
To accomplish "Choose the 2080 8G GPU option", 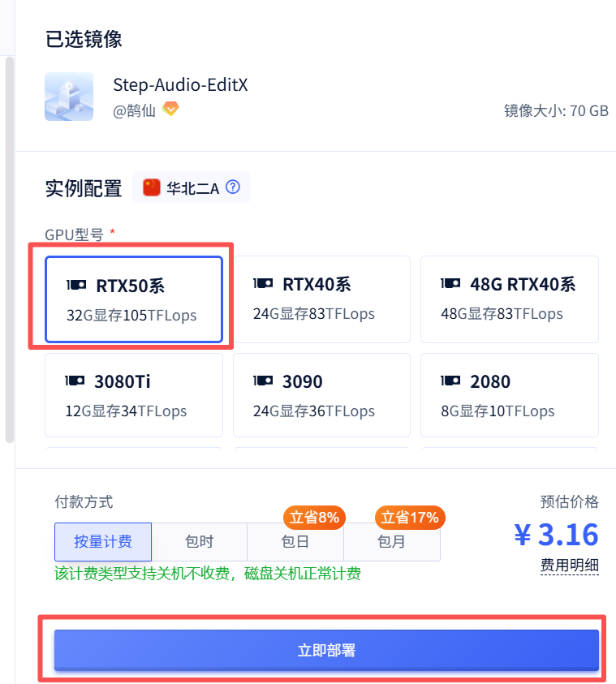I will pos(509,395).
